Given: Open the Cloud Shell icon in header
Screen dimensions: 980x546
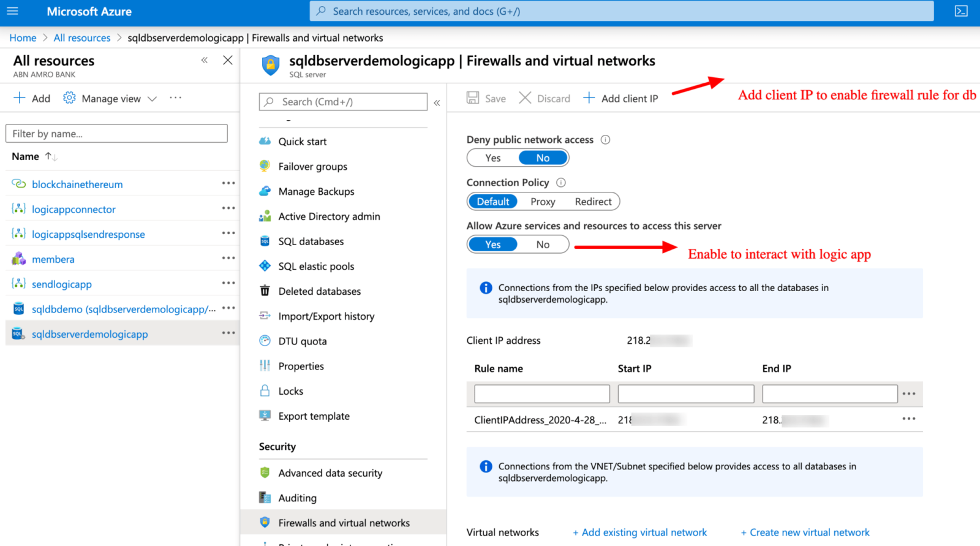Looking at the screenshot, I should click(961, 11).
